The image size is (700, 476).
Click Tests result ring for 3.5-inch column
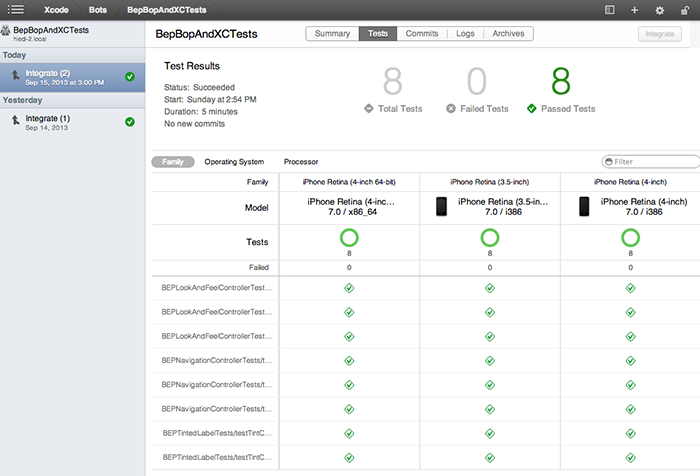click(490, 238)
